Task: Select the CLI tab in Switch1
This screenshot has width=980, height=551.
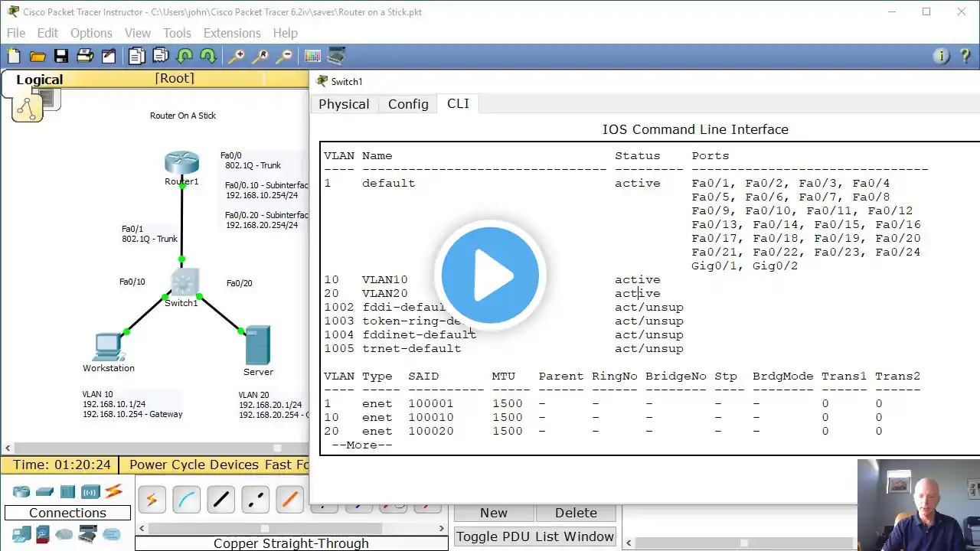Action: click(458, 103)
